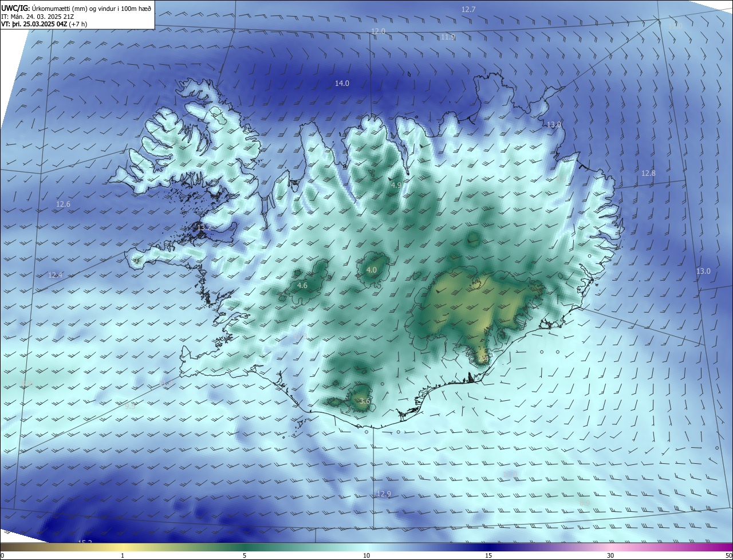Screen dimensions: 733x560
Task: Click the 2.4 value on yellow glacier tongue
Action: pyautogui.click(x=483, y=359)
